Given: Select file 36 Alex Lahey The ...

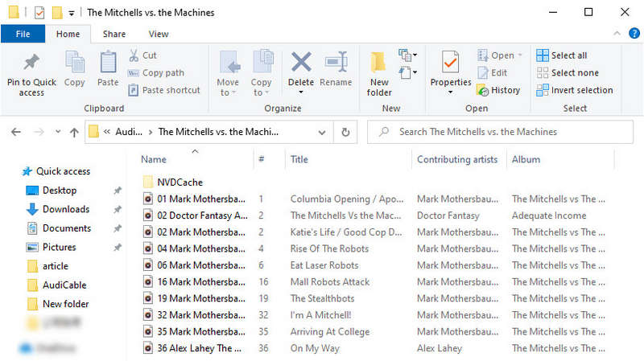Looking at the screenshot, I should coord(192,348).
